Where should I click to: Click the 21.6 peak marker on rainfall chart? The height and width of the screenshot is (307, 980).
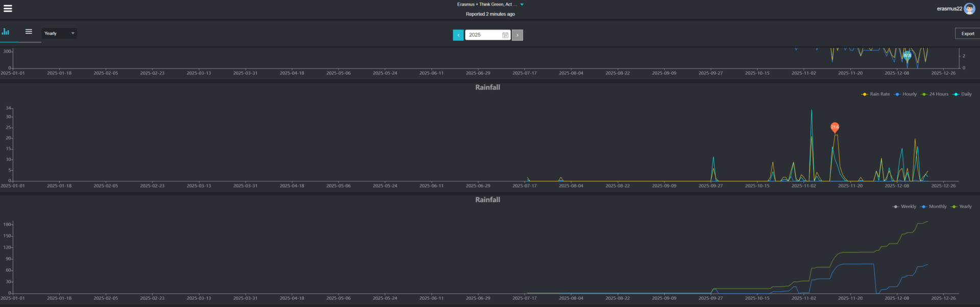tap(835, 127)
